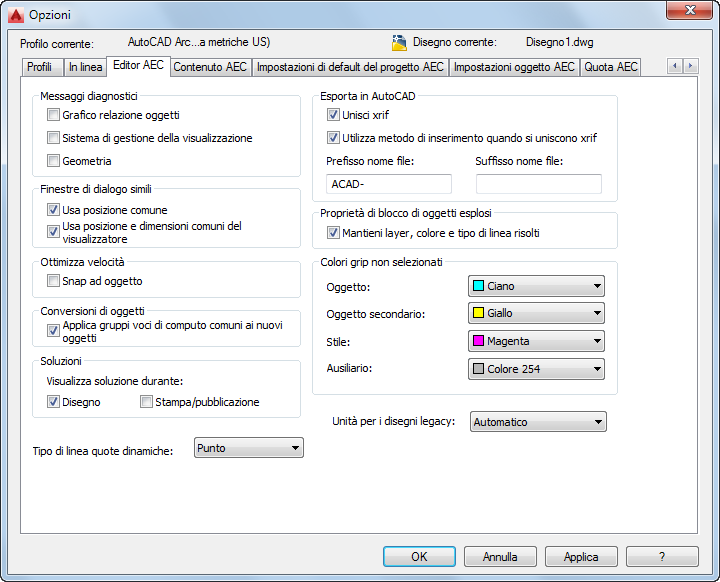Click the tab scroll left arrow
Viewport: 720px width, 582px height.
675,66
